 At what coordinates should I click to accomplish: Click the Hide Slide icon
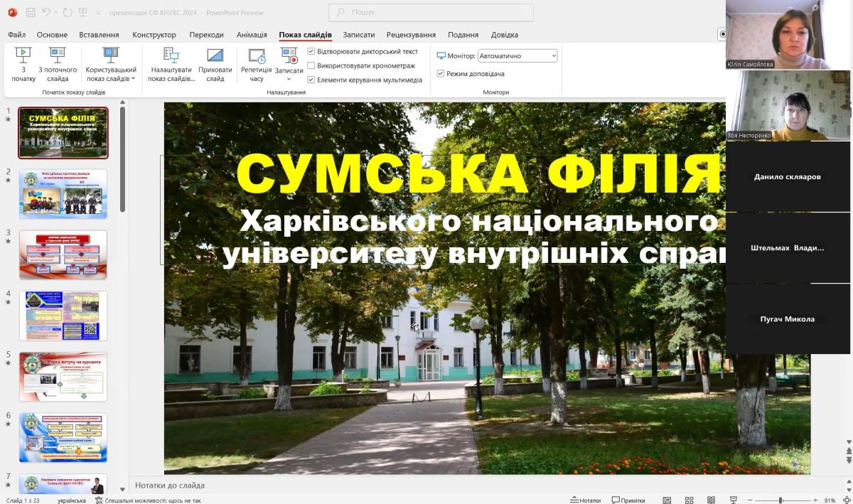point(215,64)
